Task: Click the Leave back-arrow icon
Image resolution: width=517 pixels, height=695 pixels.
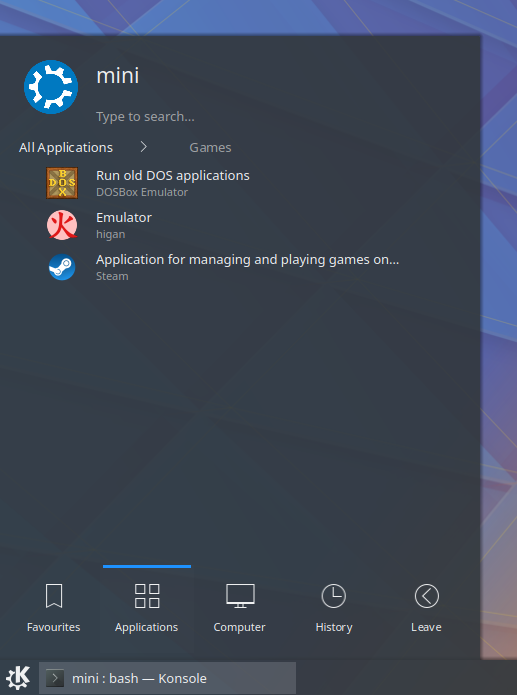Action: 427,596
